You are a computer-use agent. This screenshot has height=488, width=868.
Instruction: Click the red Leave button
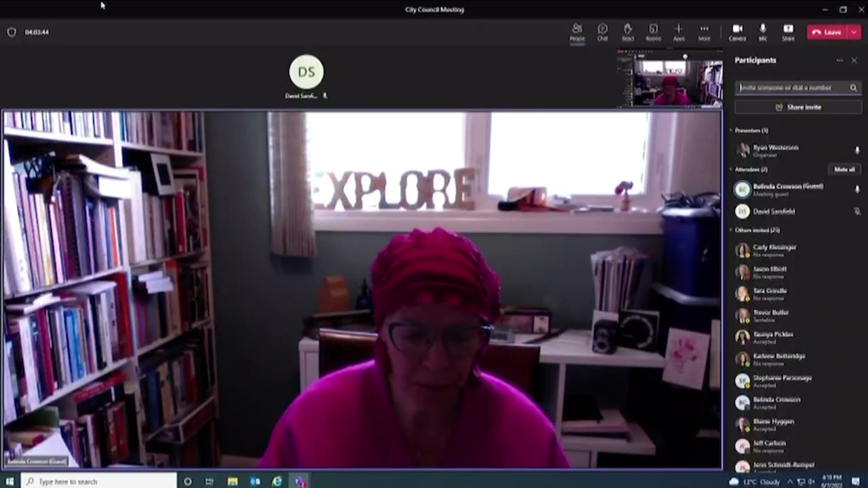[x=827, y=32]
